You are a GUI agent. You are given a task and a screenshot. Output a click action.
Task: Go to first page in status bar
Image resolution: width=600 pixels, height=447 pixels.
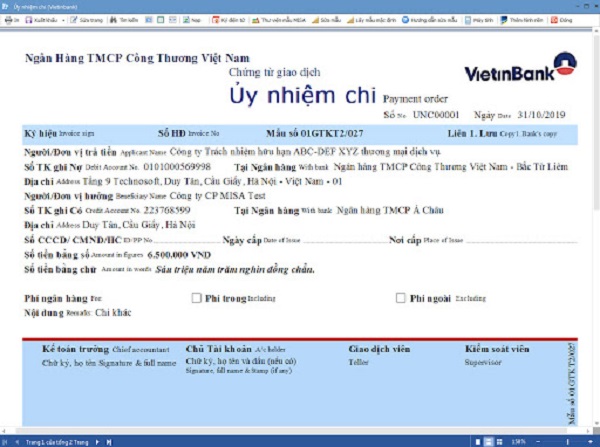point(5,442)
